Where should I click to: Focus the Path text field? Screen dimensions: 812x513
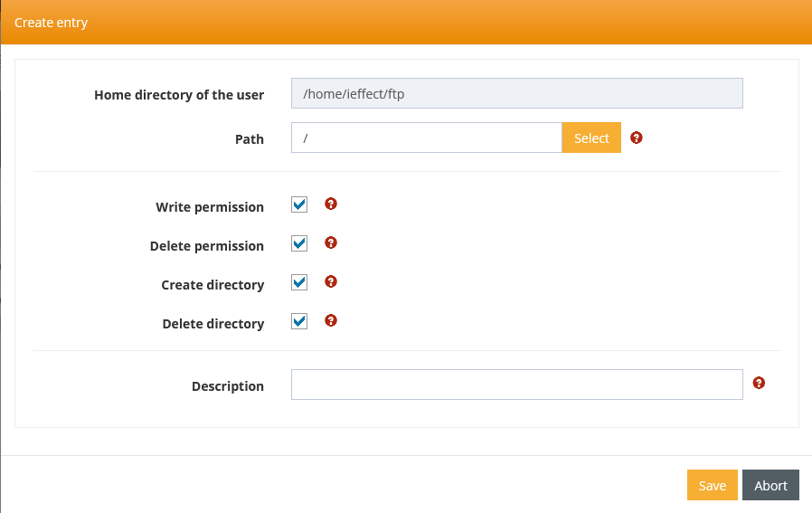(427, 138)
